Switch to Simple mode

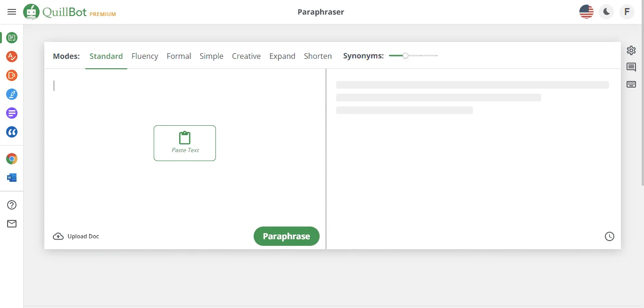[x=211, y=56]
